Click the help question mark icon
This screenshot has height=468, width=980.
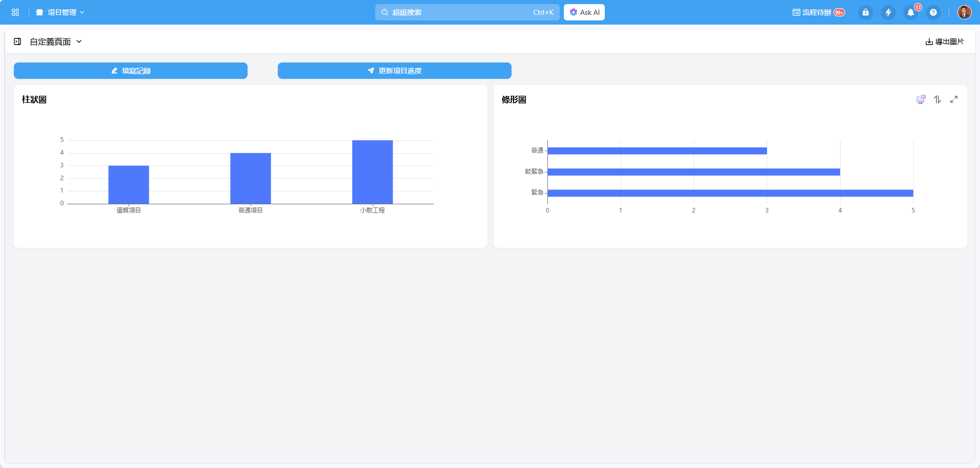tap(933, 12)
